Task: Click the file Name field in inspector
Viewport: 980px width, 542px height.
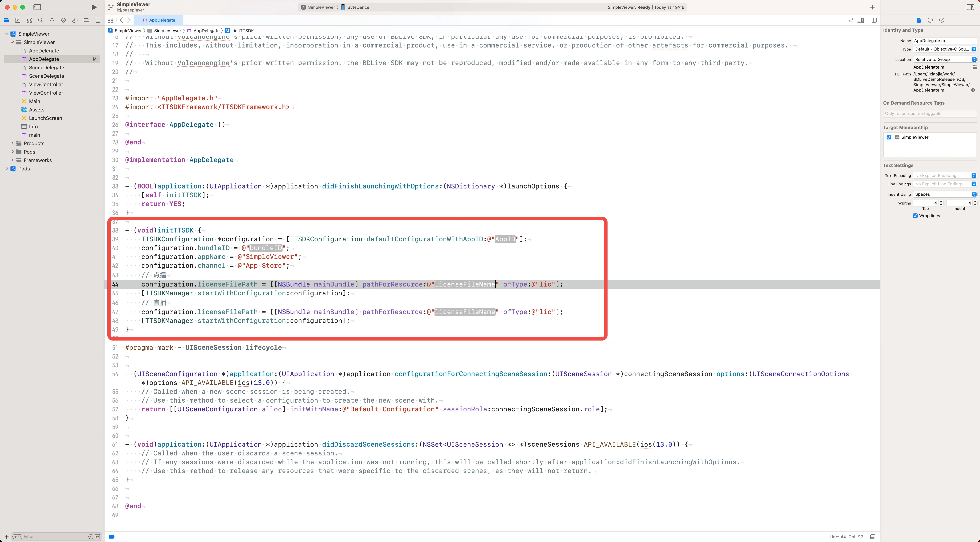Action: [945, 41]
